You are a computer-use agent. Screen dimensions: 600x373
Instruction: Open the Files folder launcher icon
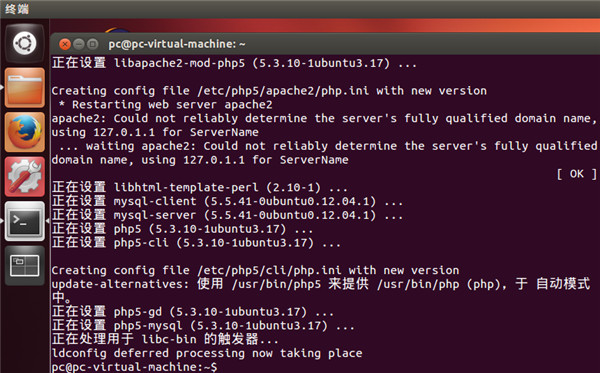click(x=24, y=88)
